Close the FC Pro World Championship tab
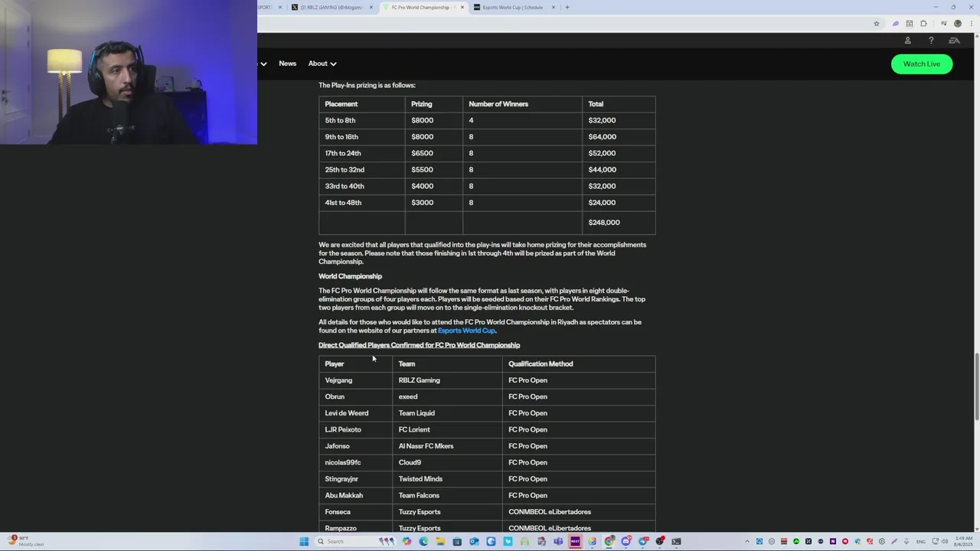Screen dimensions: 980x551 [462, 7]
